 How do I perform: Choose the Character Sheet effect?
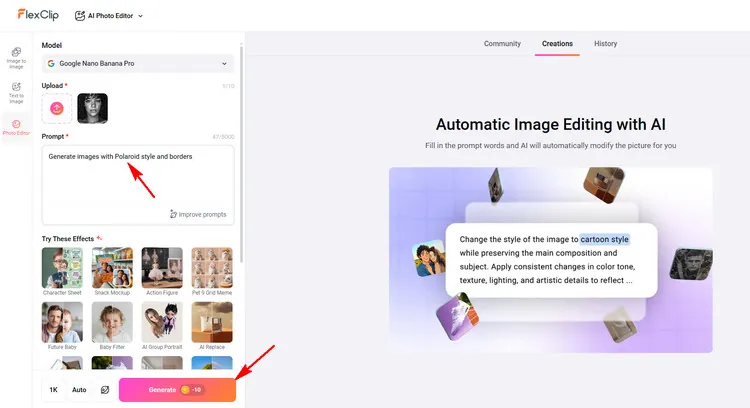[x=62, y=271]
